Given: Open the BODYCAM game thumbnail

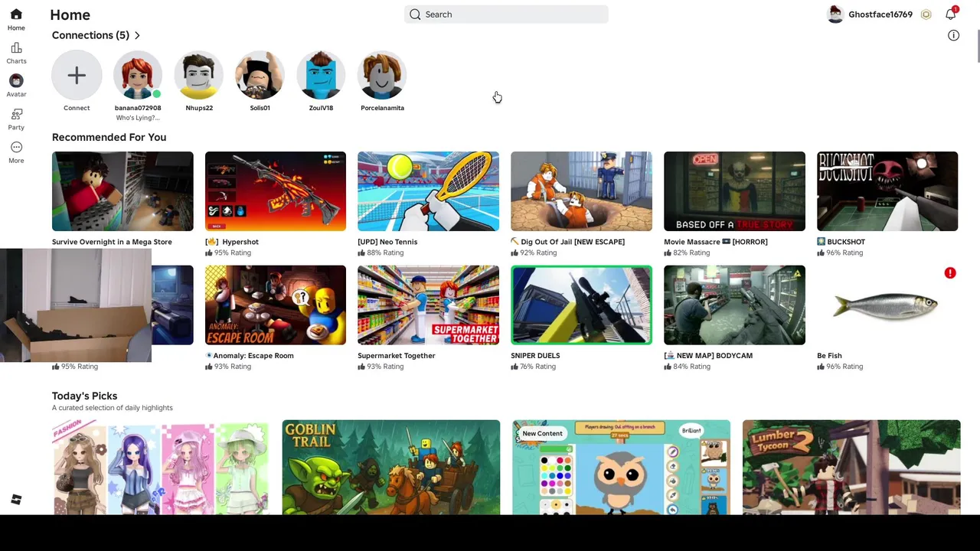Looking at the screenshot, I should click(734, 305).
